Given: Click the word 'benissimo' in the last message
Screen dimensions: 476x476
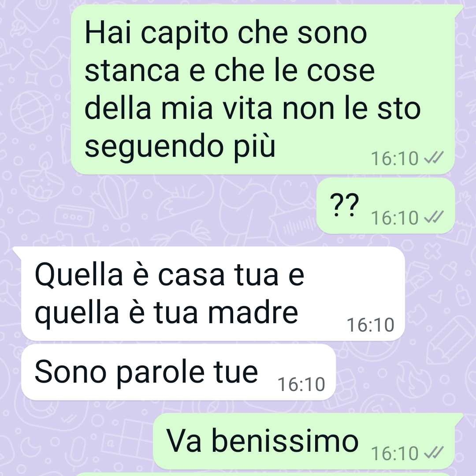Looking at the screenshot, I should click(285, 441).
